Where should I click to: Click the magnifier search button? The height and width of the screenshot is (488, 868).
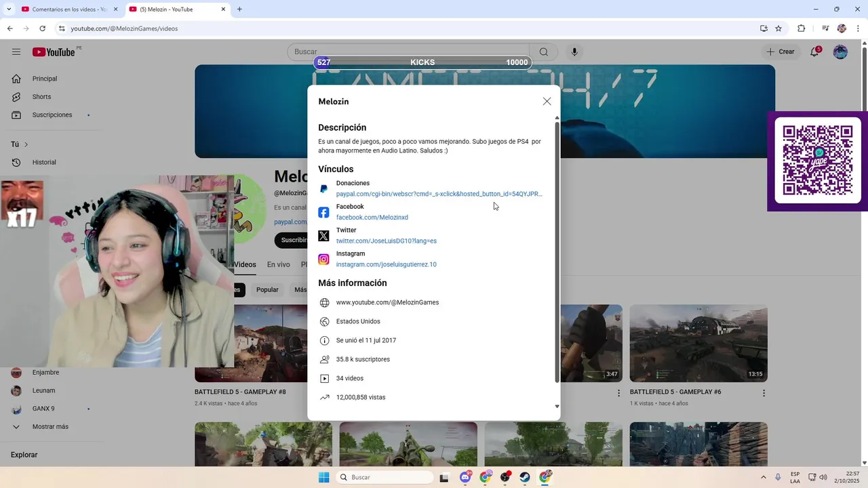point(543,52)
